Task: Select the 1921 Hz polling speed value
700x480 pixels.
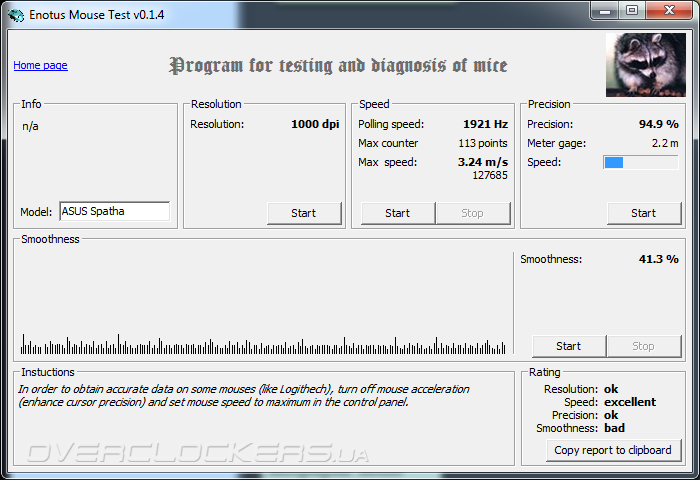Action: click(x=485, y=124)
